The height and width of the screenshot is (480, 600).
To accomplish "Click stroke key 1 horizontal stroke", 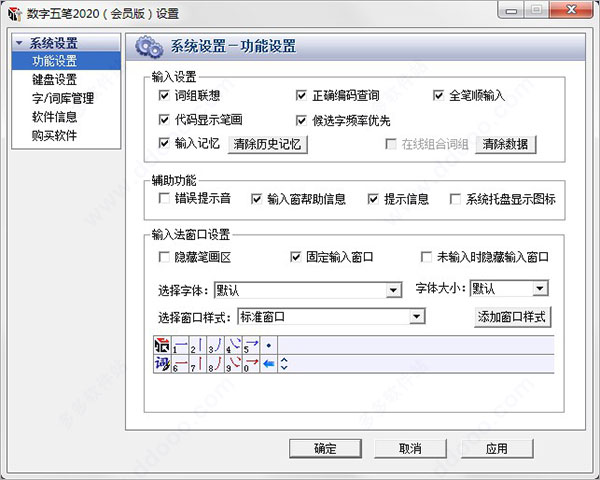I will tap(180, 345).
